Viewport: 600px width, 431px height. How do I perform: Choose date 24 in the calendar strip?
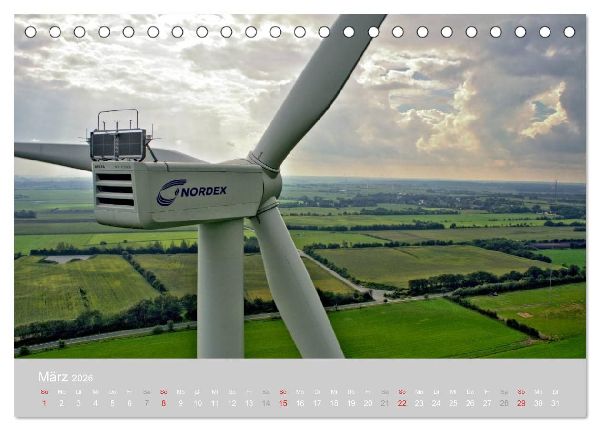436,403
